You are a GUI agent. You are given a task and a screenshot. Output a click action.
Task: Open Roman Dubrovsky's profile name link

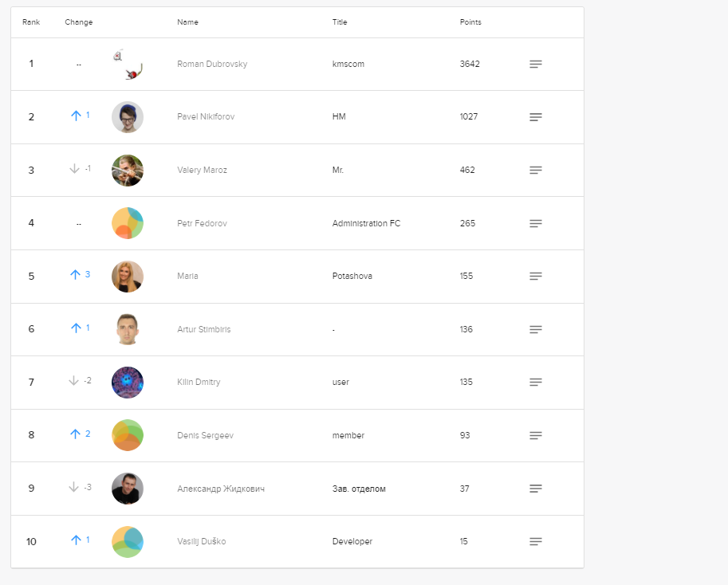pyautogui.click(x=212, y=64)
